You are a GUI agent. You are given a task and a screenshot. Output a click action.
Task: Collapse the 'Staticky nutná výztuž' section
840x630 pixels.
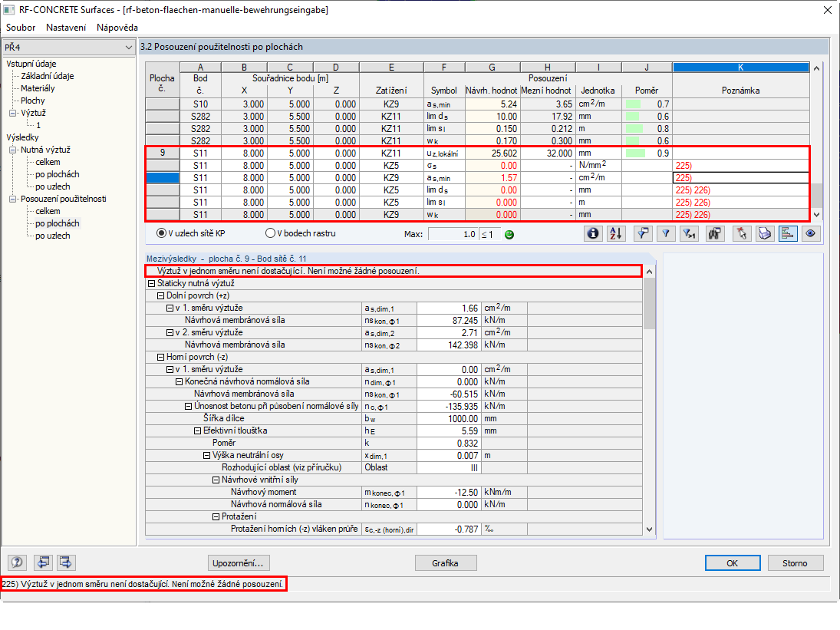coord(152,283)
